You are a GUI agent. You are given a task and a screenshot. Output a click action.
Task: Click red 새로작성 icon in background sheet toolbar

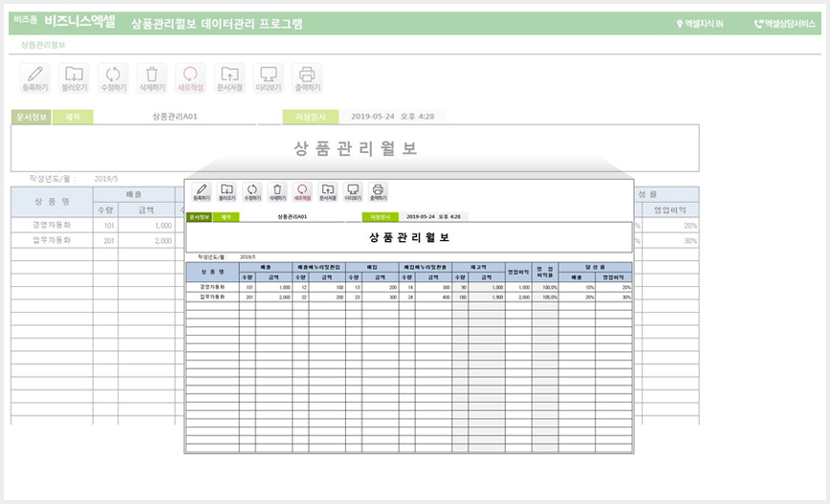(x=190, y=78)
